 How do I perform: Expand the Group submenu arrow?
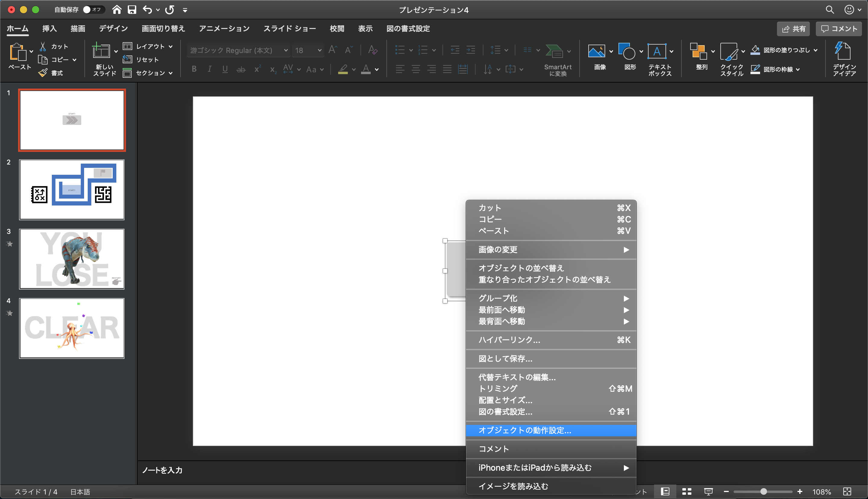(626, 298)
